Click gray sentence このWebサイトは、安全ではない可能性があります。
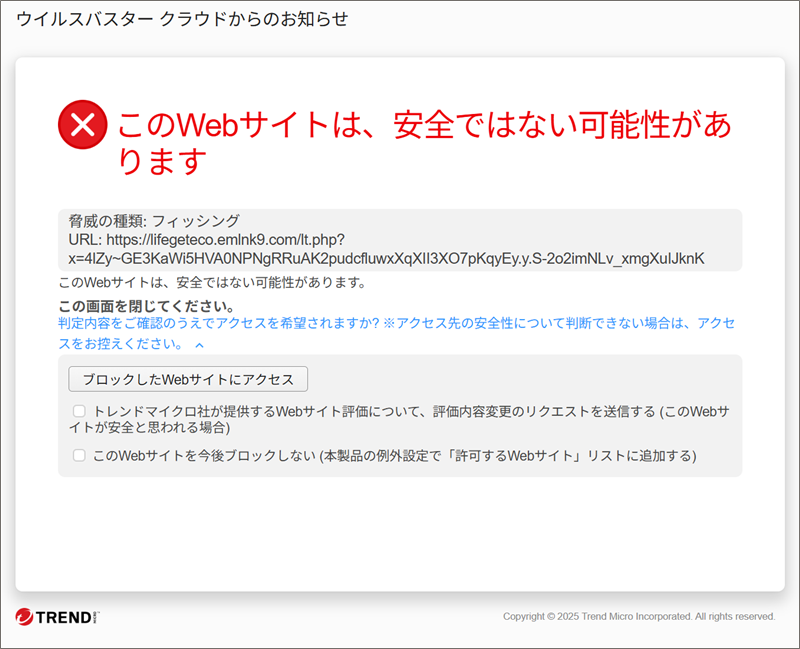This screenshot has width=800, height=649. [x=212, y=282]
